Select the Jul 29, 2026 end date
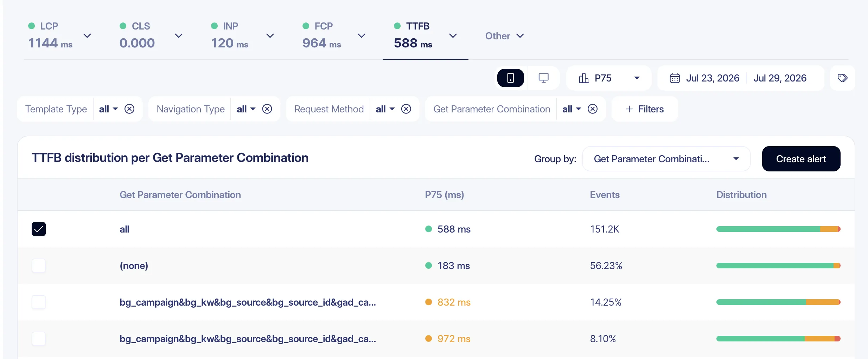868x359 pixels. [780, 78]
